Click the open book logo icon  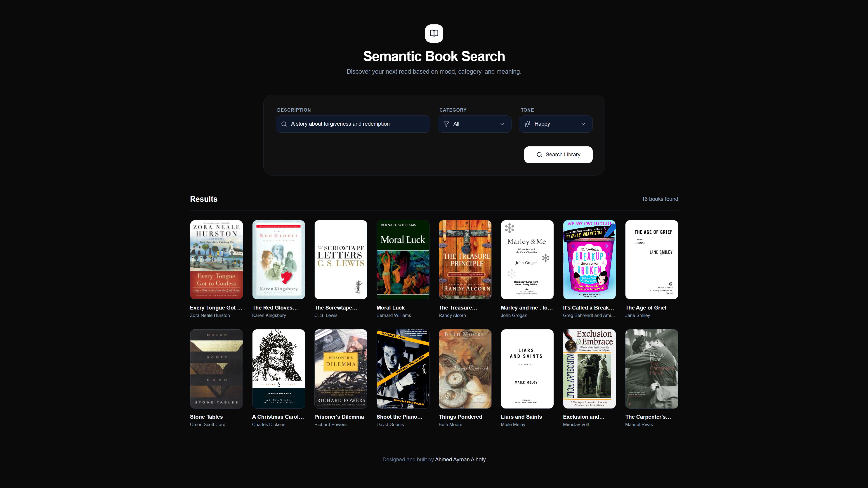click(434, 33)
